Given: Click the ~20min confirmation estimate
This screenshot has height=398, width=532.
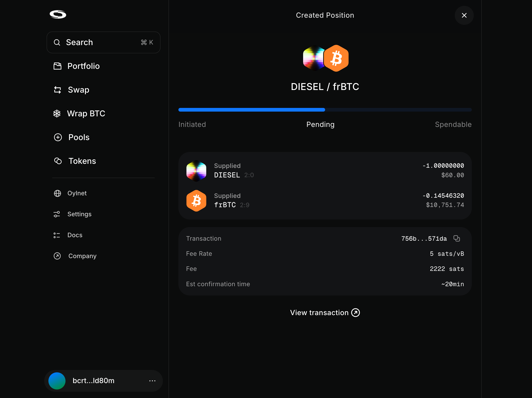Looking at the screenshot, I should pos(453,284).
